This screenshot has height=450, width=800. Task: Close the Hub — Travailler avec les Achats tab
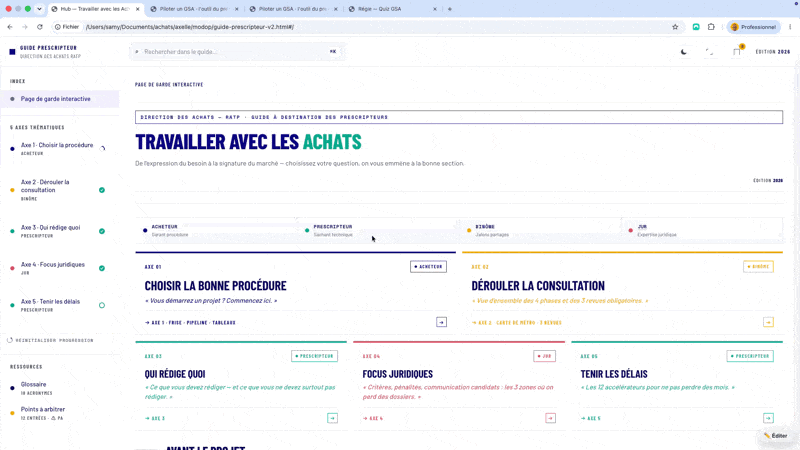137,9
